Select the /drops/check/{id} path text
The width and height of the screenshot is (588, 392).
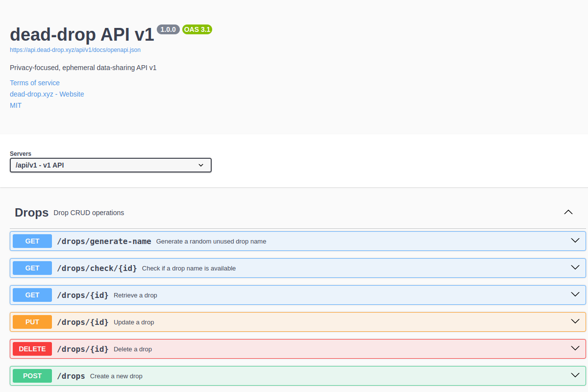tap(97, 268)
